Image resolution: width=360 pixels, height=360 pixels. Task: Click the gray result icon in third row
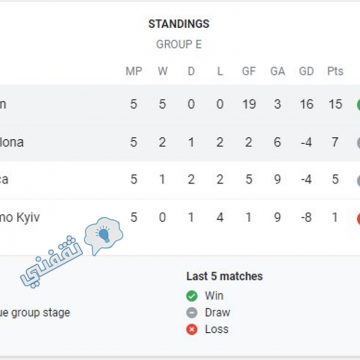[x=358, y=180]
